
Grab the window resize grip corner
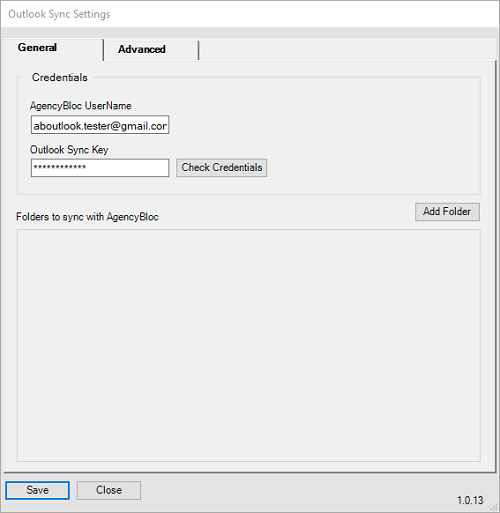(x=494, y=507)
